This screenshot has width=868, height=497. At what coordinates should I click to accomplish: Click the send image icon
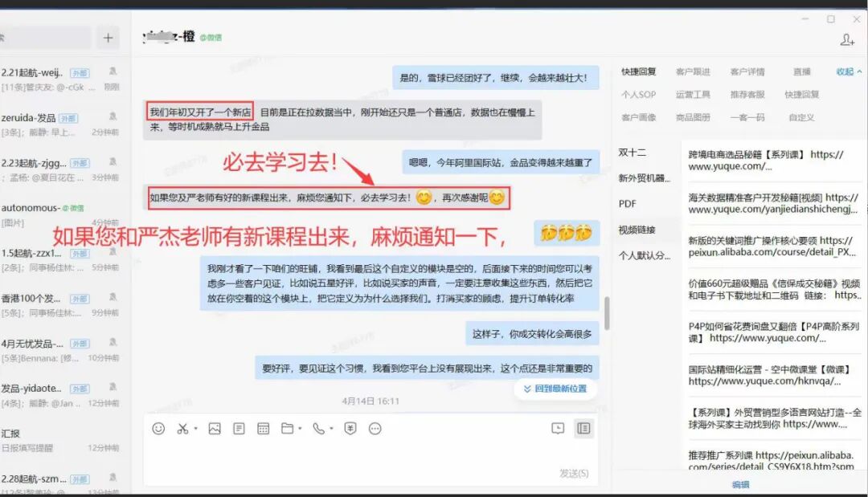pyautogui.click(x=214, y=428)
